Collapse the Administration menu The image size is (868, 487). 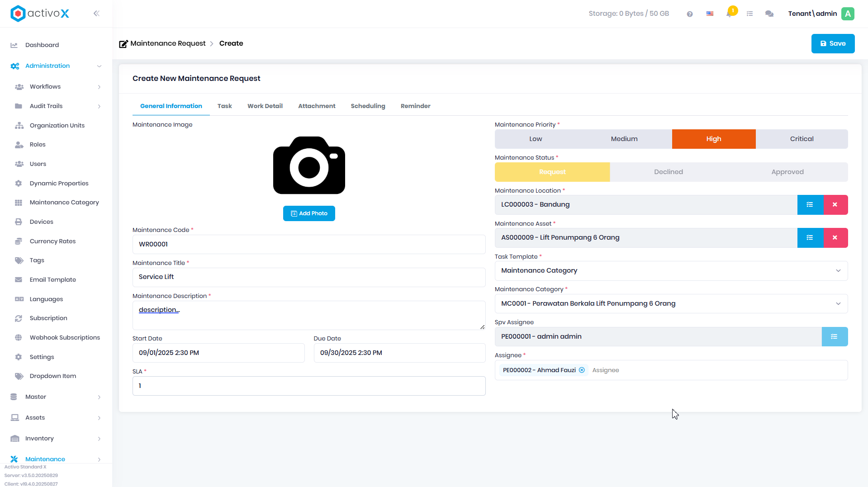coord(99,66)
